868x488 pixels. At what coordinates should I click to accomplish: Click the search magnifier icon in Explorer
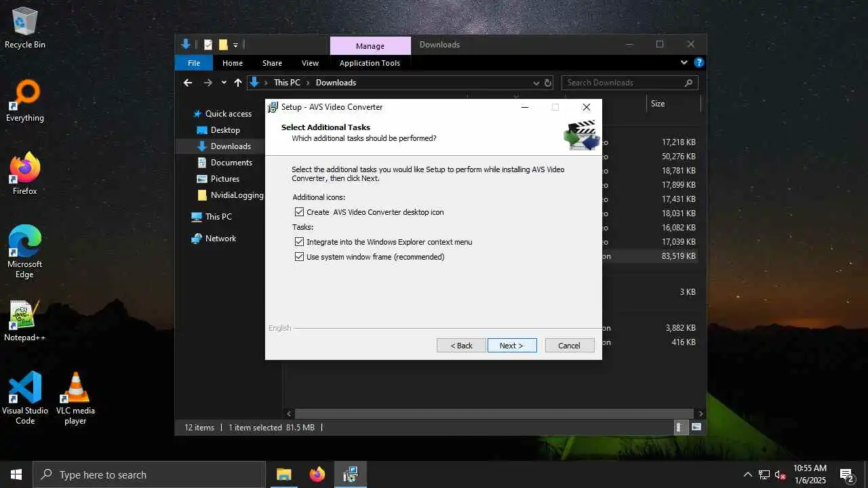[x=688, y=83]
